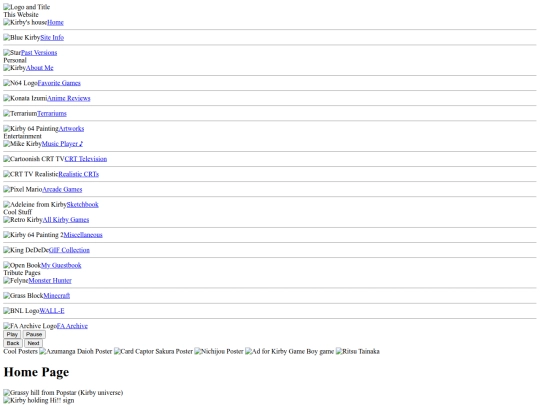Click the Retro Kirby image placeholder
Screen dimensions: 540x405
pos(23,219)
